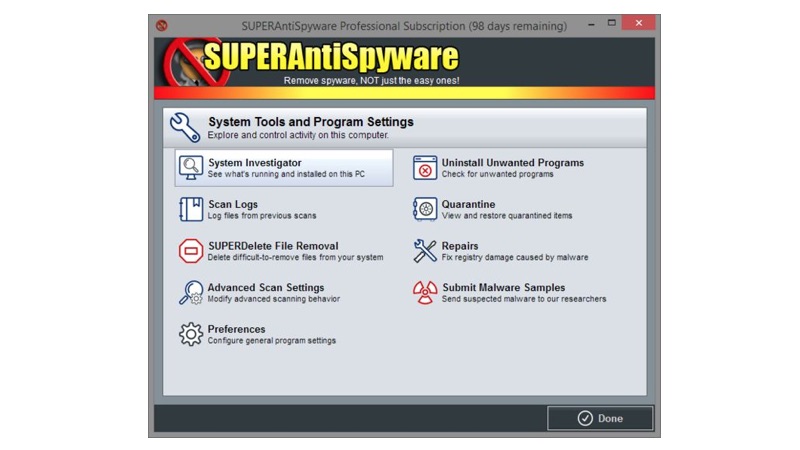Image resolution: width=800 pixels, height=450 pixels.
Task: Click 'Log files from previous scans' text
Action: 262,216
